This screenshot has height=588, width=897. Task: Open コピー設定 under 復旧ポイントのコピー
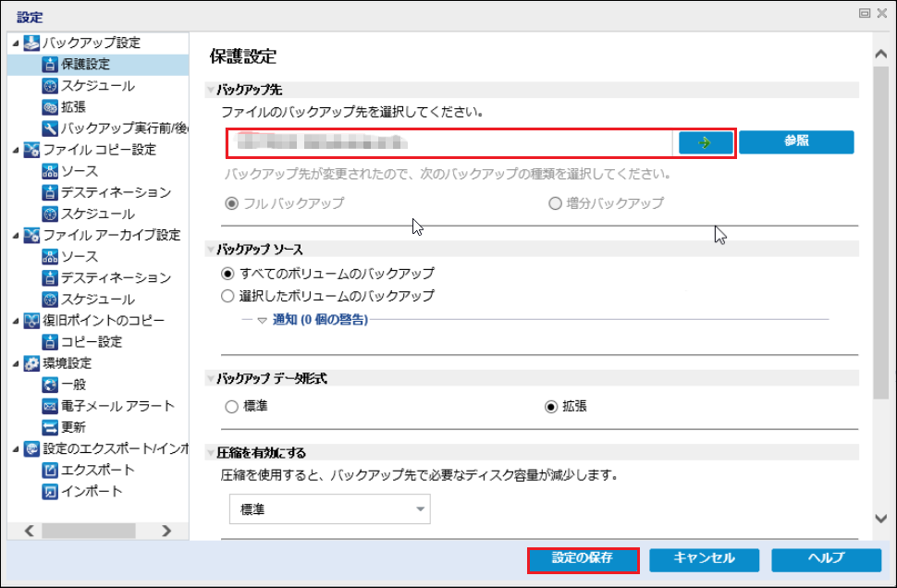point(92,342)
